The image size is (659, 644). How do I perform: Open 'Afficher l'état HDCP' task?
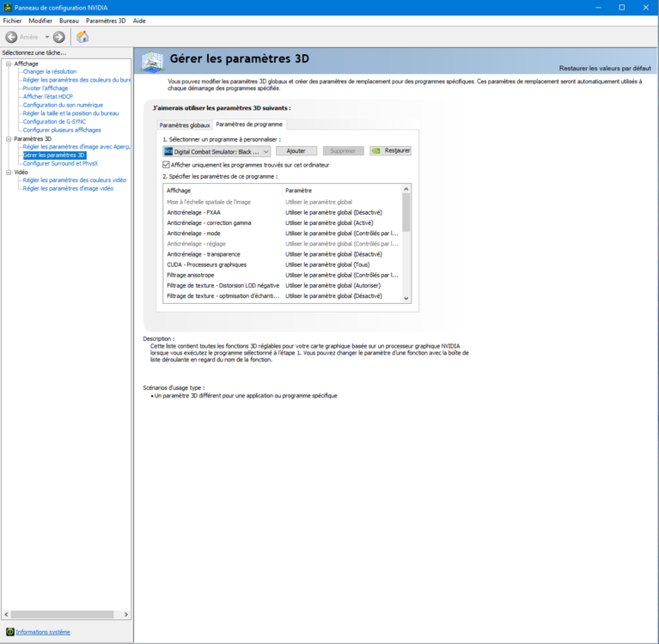point(48,97)
